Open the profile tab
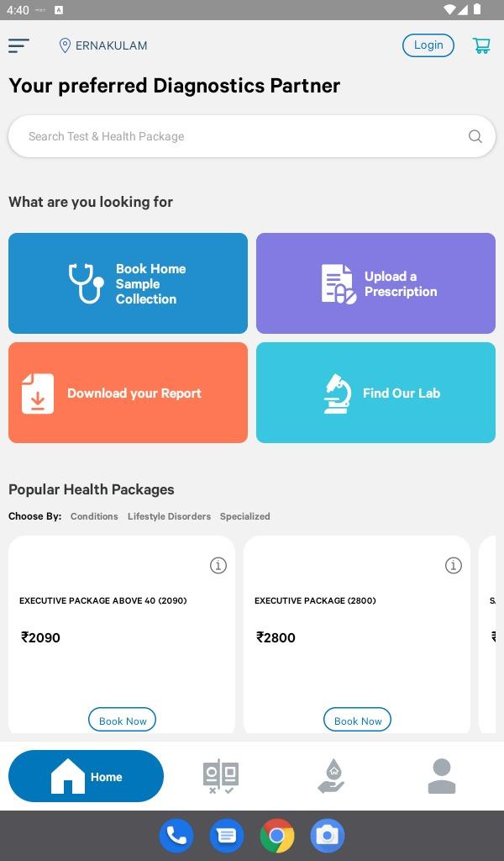The height and width of the screenshot is (861, 504). (x=441, y=776)
